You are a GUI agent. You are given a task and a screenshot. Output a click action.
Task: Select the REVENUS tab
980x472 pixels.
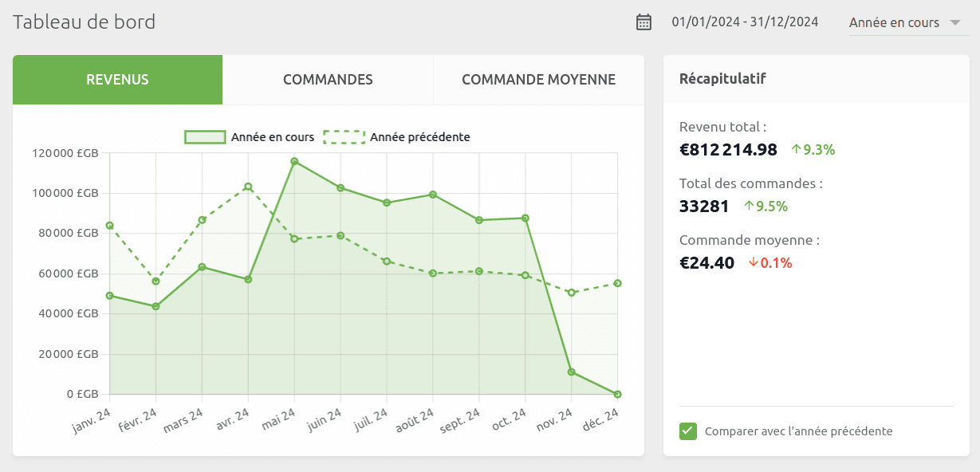click(x=117, y=80)
